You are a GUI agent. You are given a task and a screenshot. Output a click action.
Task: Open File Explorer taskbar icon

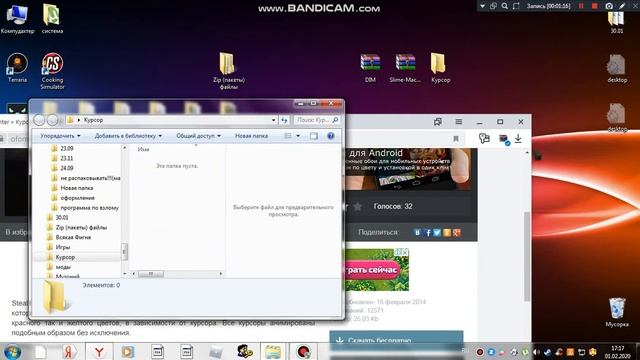point(273,352)
